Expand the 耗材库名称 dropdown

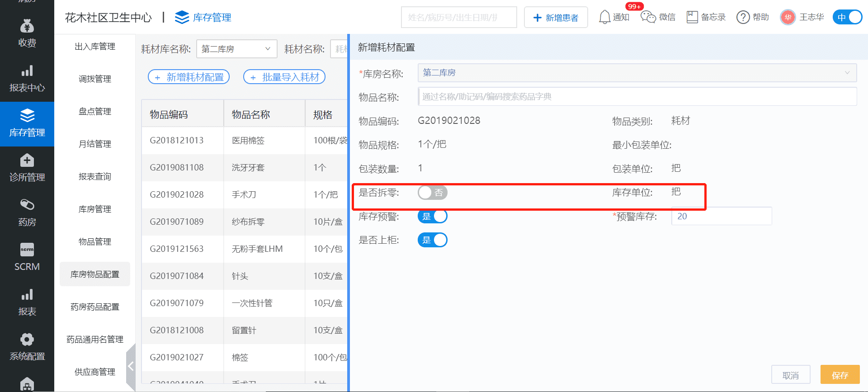236,49
